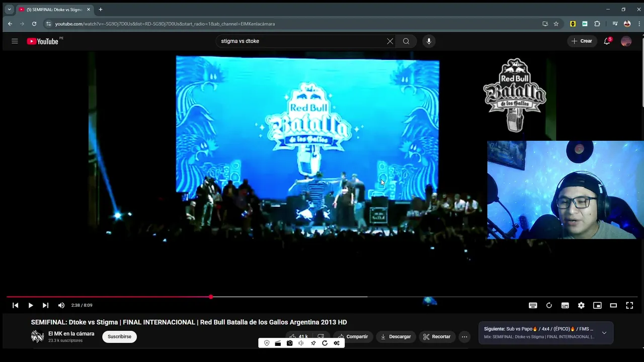The width and height of the screenshot is (644, 362).
Task: Click the clapperboard icon in floating toolbar
Action: tap(278, 343)
